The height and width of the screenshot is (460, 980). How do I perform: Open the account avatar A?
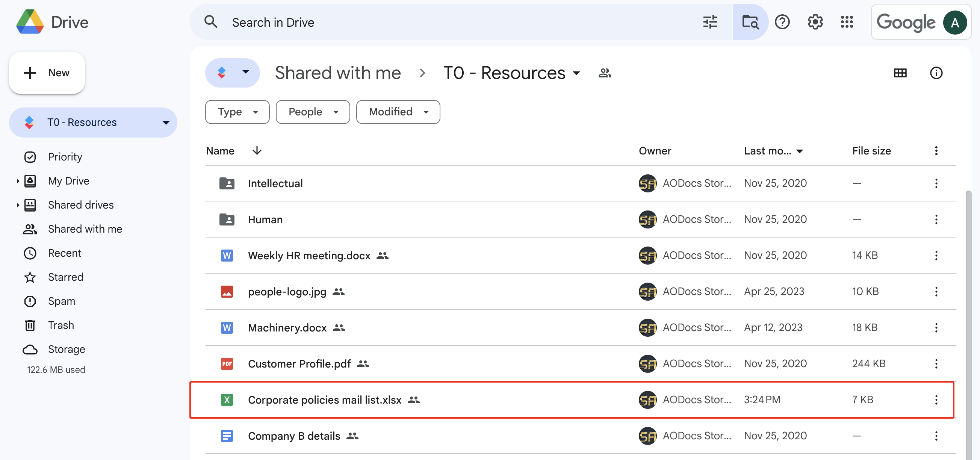pyautogui.click(x=954, y=23)
